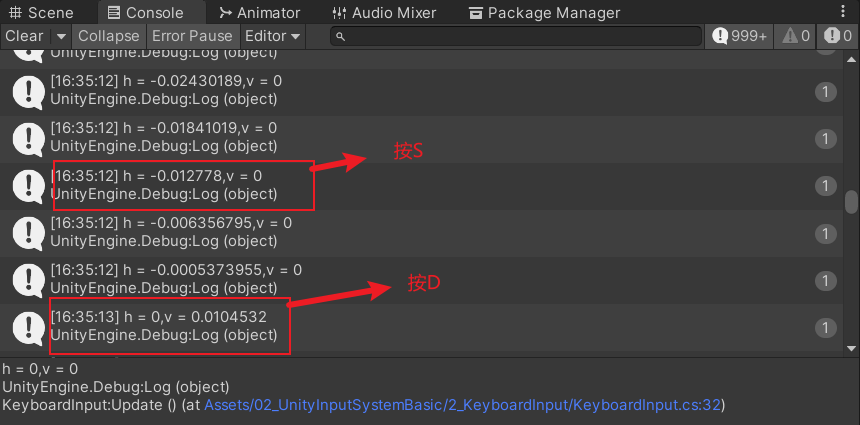Switch to the Scene tab

40,13
